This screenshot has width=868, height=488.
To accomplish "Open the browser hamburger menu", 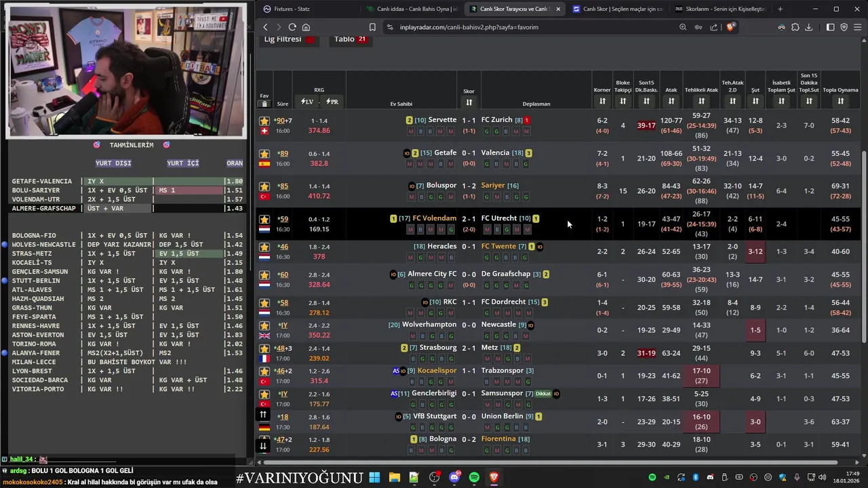I will tap(858, 27).
